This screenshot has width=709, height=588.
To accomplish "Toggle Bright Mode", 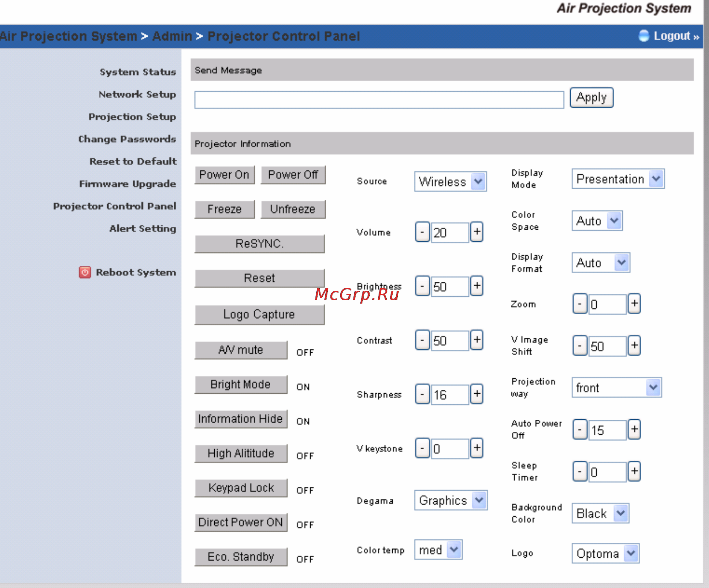I will 241,385.
